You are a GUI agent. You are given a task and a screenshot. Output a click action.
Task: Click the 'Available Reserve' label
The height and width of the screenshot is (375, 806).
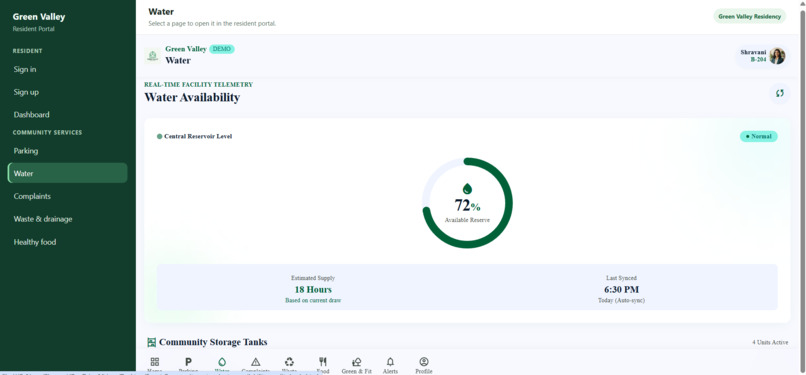click(x=467, y=220)
